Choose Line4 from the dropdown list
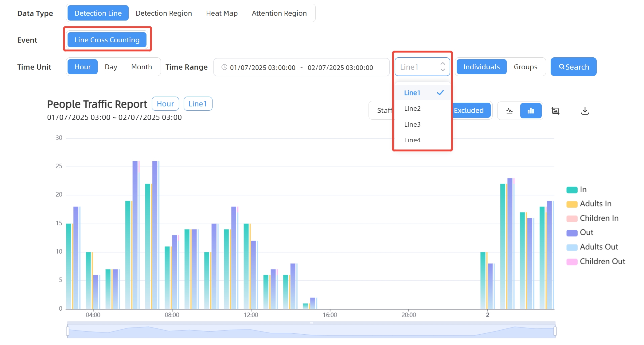The width and height of the screenshot is (644, 345). [412, 140]
